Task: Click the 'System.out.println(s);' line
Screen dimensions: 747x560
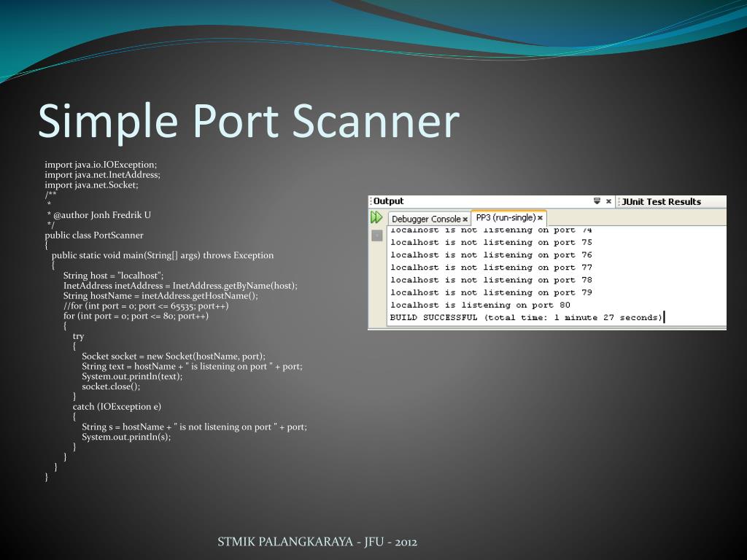Action: 126,437
